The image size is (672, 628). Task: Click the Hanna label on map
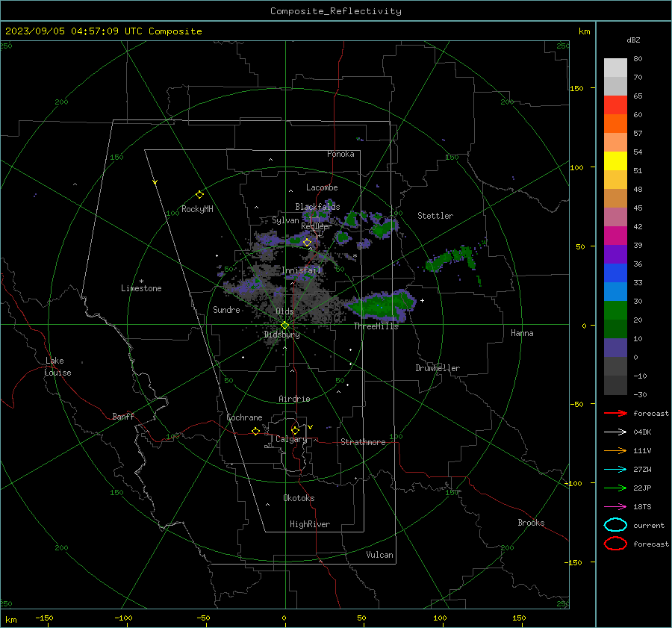click(x=522, y=333)
